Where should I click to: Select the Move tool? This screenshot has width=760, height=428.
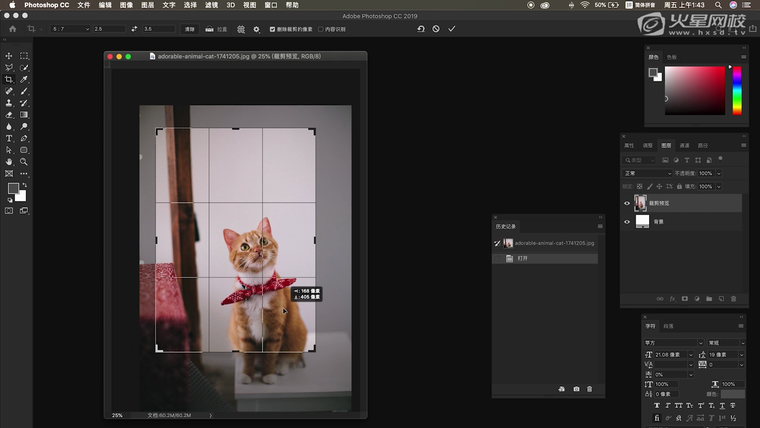[x=9, y=56]
